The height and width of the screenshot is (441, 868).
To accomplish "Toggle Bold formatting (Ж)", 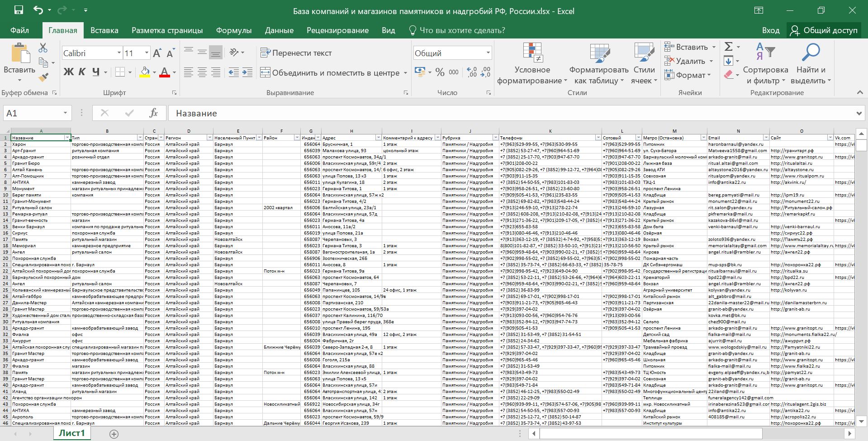I will [x=68, y=72].
